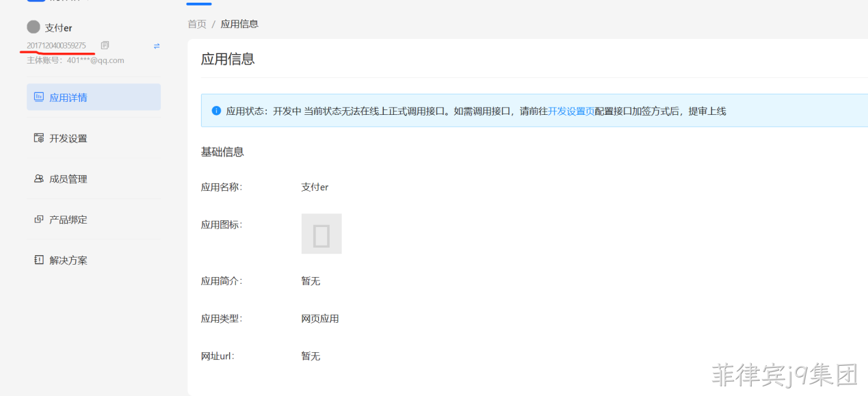
Task: Click the 应用简介 value 暂无
Action: (311, 281)
